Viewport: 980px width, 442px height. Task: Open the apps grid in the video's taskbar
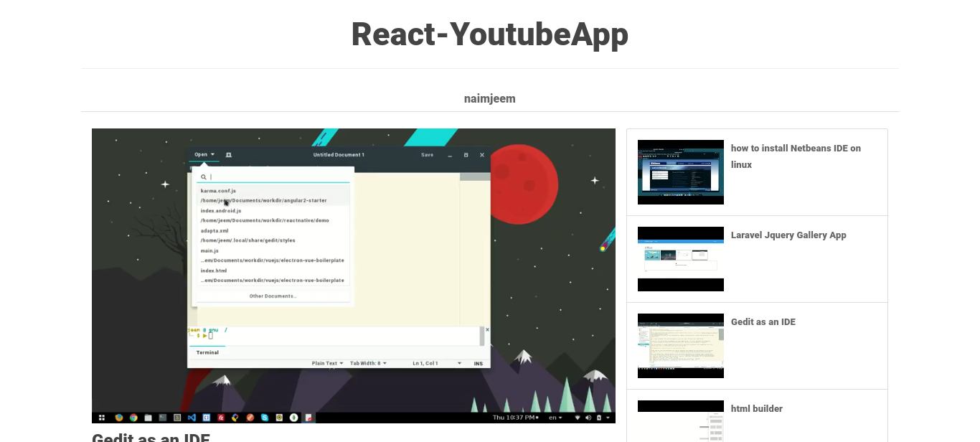[102, 418]
